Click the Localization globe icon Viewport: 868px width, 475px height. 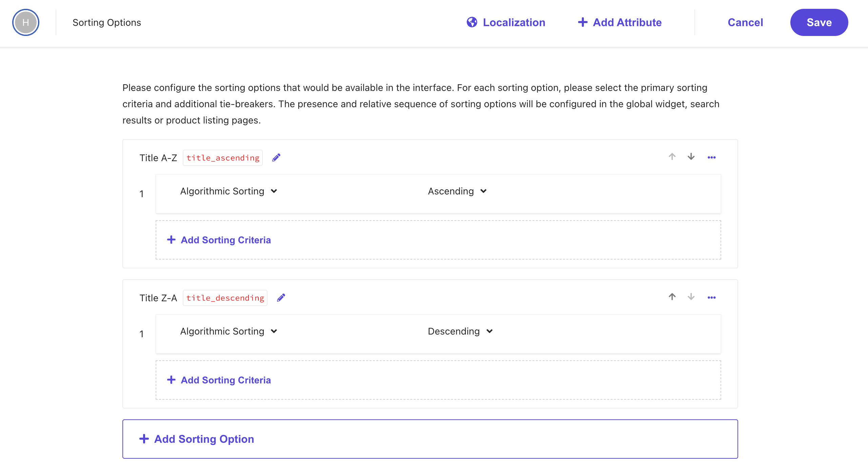[x=472, y=22]
